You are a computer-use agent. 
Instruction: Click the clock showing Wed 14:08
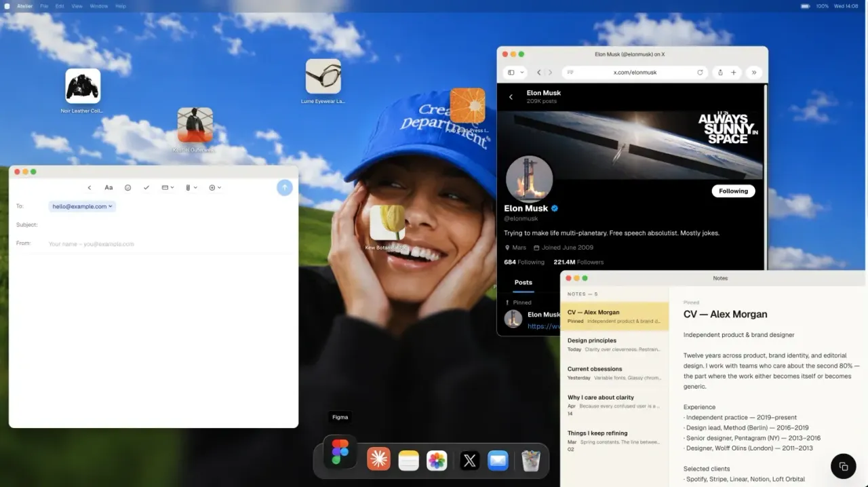point(846,6)
